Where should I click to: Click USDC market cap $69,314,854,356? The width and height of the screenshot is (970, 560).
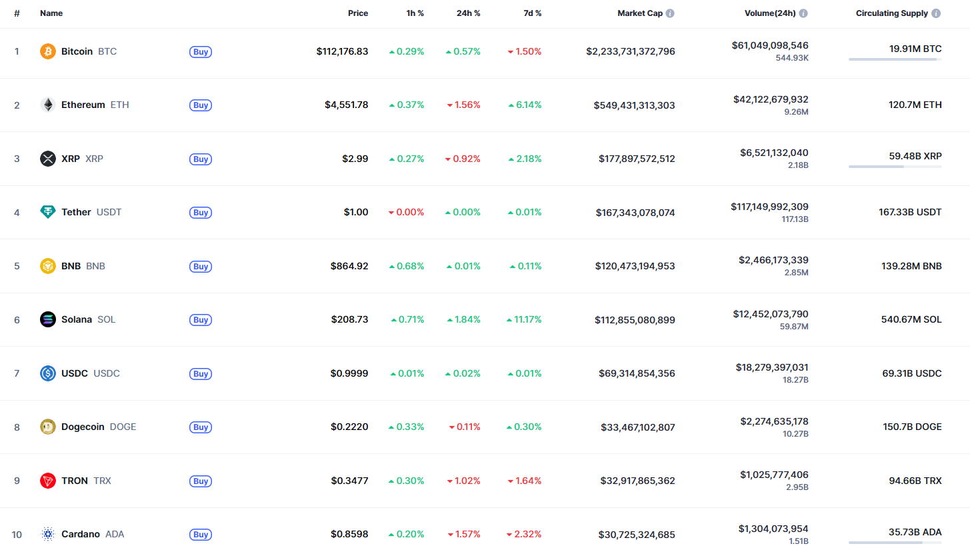(637, 373)
